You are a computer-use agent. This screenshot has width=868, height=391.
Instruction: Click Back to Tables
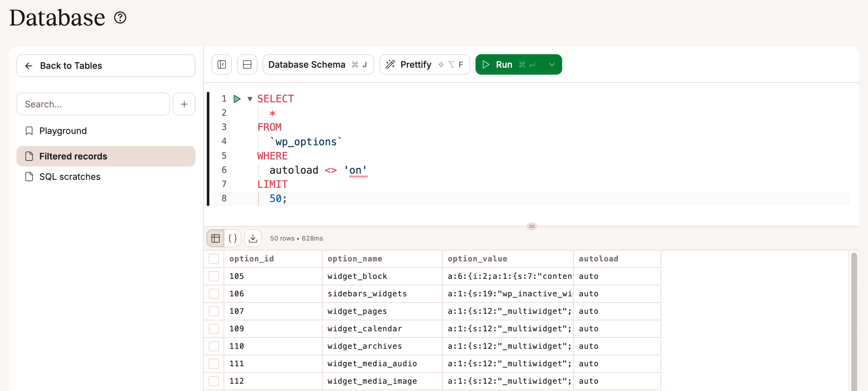pyautogui.click(x=71, y=66)
